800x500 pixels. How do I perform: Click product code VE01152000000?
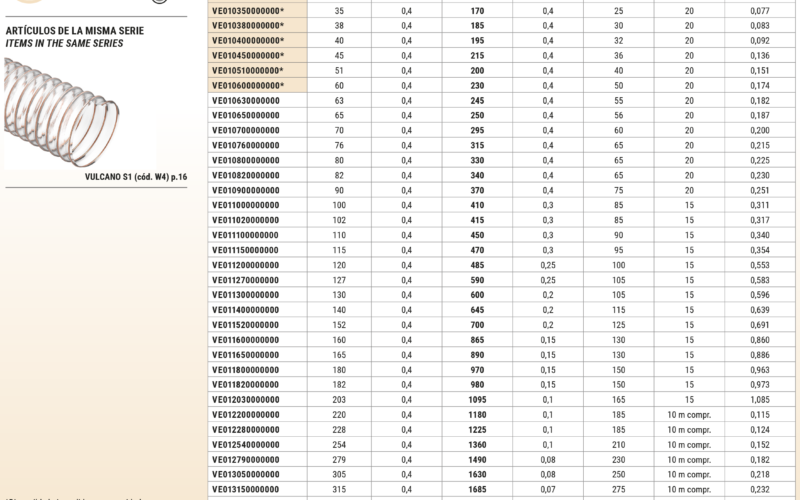click(245, 325)
